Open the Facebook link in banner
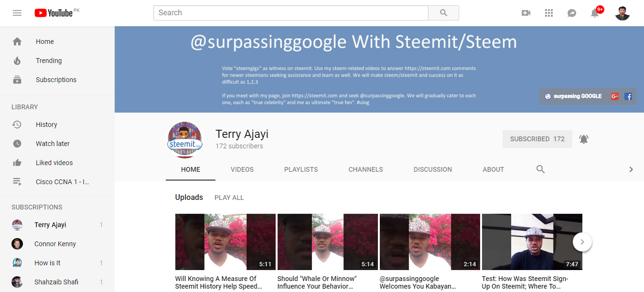 628,96
